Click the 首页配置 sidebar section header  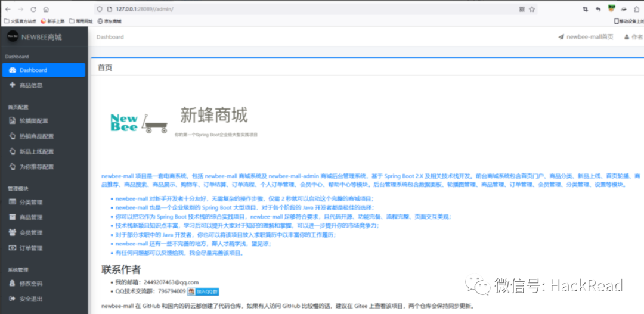pos(18,107)
